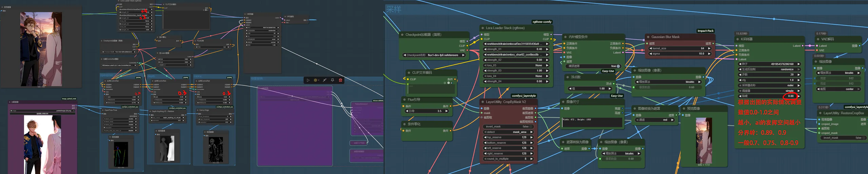Click kernel_size 64 field
The width and height of the screenshot is (868, 174).
point(679,49)
